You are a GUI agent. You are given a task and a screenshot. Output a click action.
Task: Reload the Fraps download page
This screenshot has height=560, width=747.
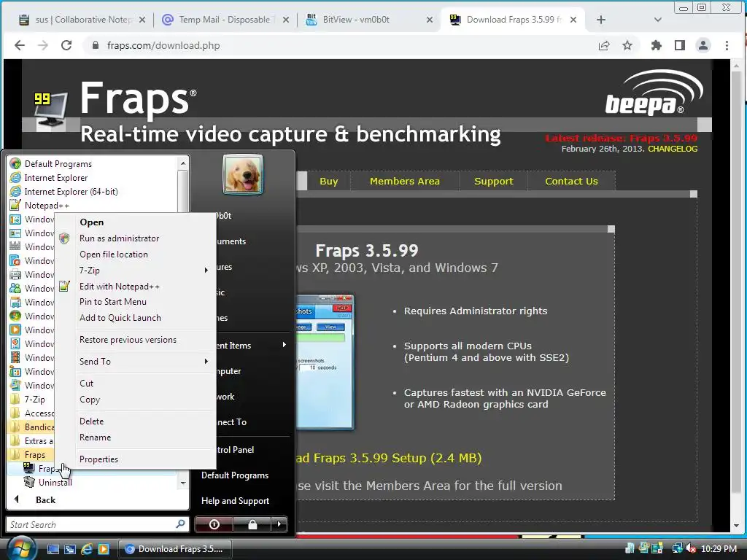click(x=66, y=45)
